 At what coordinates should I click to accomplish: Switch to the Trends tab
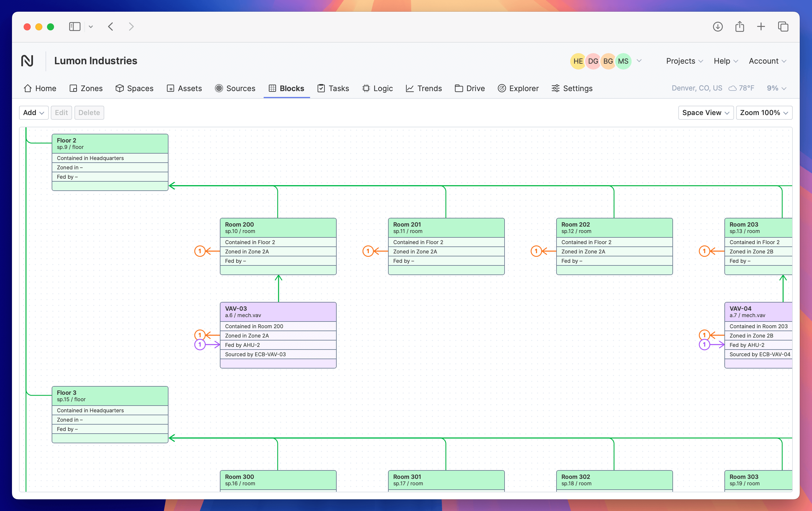tap(424, 88)
